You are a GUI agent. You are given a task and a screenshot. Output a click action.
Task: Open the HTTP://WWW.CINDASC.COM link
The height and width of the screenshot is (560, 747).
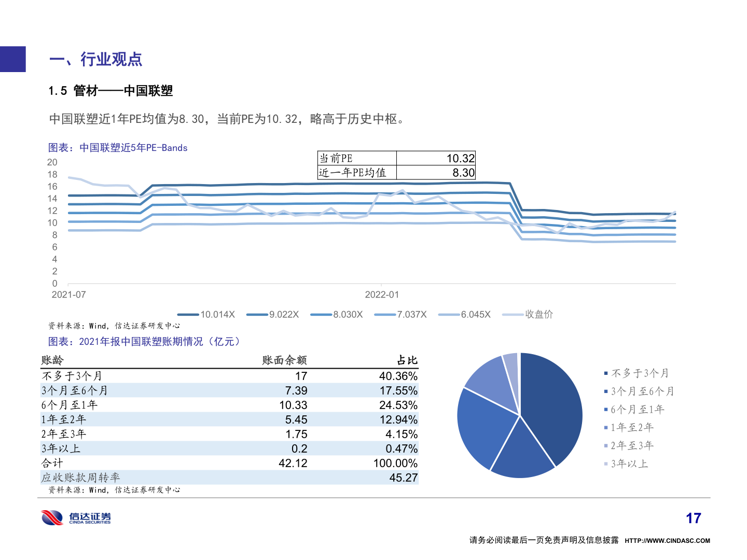(667, 541)
